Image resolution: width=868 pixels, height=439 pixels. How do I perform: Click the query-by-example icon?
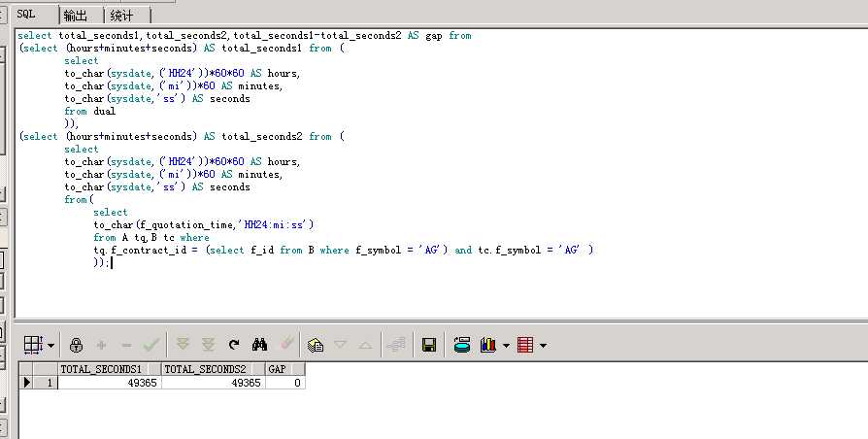tap(315, 345)
